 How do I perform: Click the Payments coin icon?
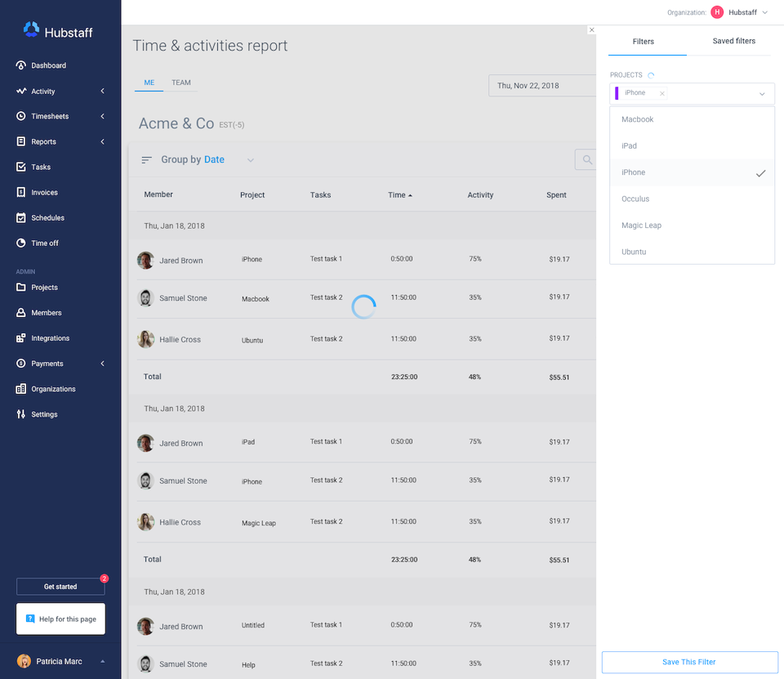pos(21,364)
